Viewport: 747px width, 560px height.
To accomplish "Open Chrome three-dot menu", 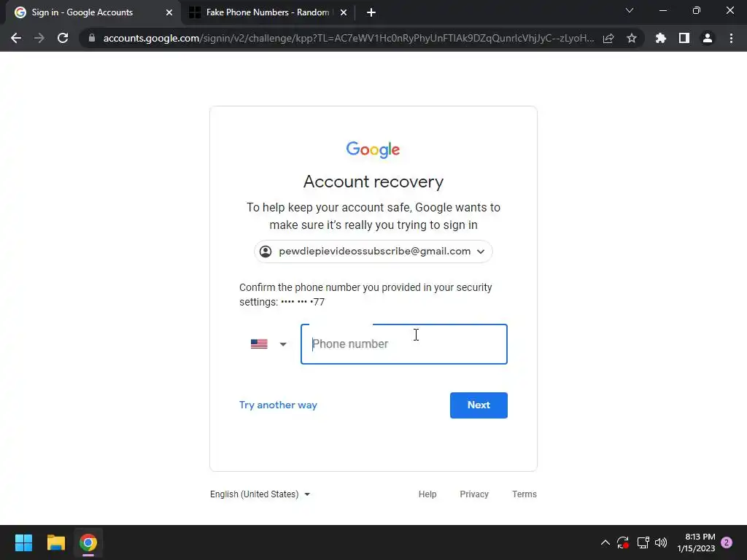I will (x=731, y=38).
